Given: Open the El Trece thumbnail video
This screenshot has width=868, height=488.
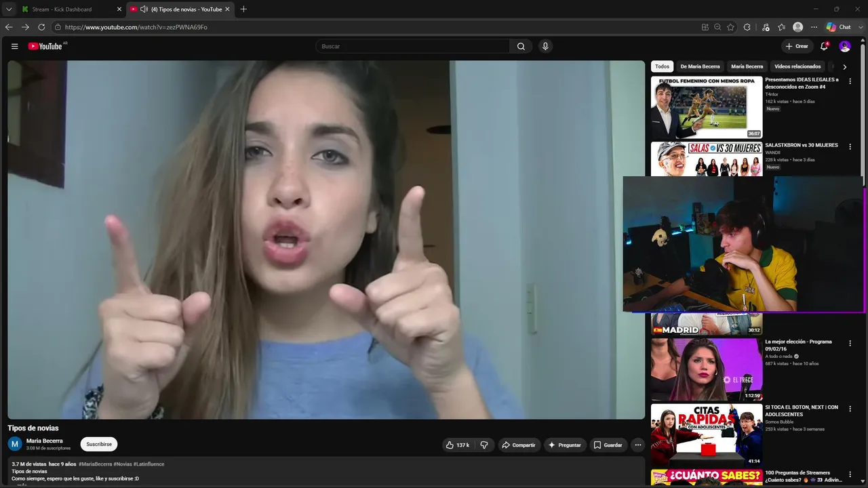Looking at the screenshot, I should click(x=707, y=369).
